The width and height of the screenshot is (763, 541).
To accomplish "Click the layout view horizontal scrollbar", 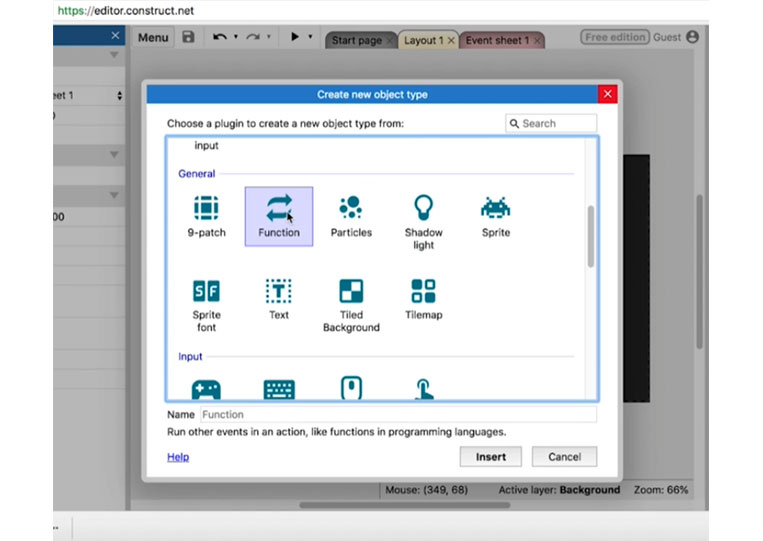I will [404, 505].
